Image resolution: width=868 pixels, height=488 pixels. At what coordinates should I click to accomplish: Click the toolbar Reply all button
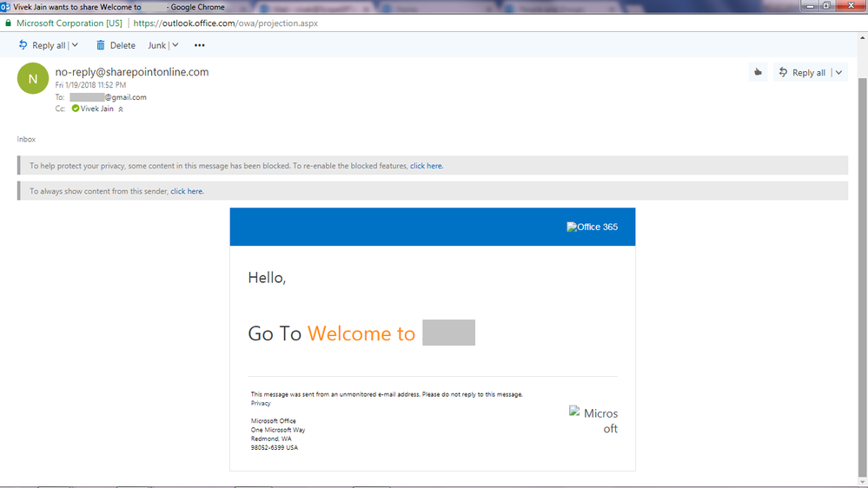point(42,45)
